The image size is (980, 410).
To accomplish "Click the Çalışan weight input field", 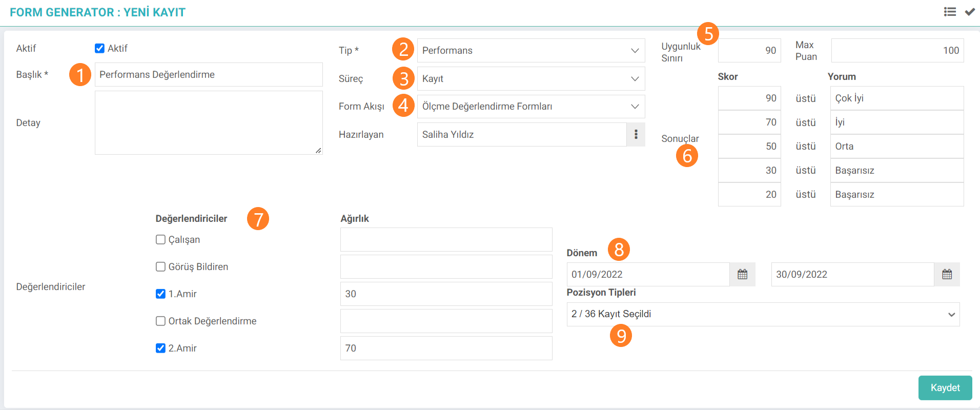I will (446, 239).
